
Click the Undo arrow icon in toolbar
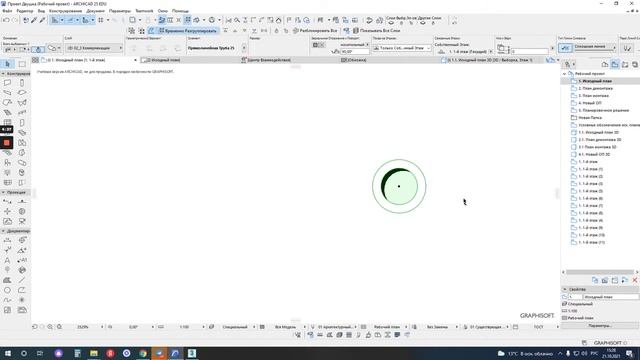pos(6,20)
